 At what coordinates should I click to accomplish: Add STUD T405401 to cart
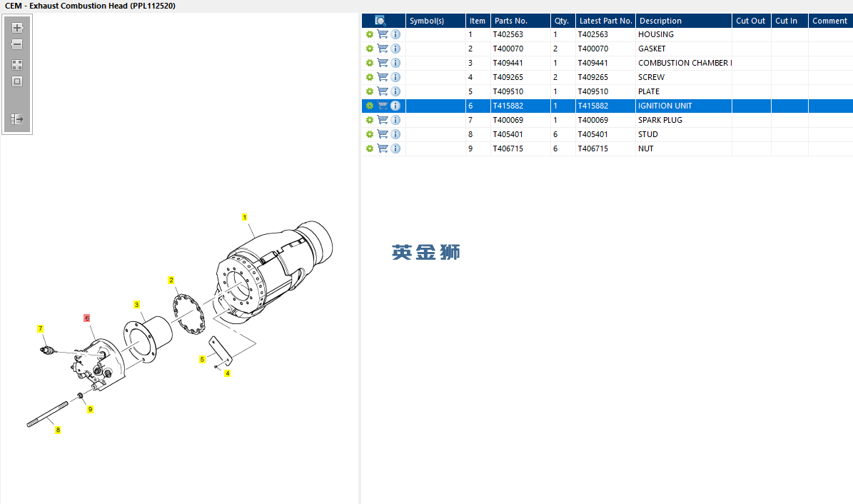coord(383,134)
